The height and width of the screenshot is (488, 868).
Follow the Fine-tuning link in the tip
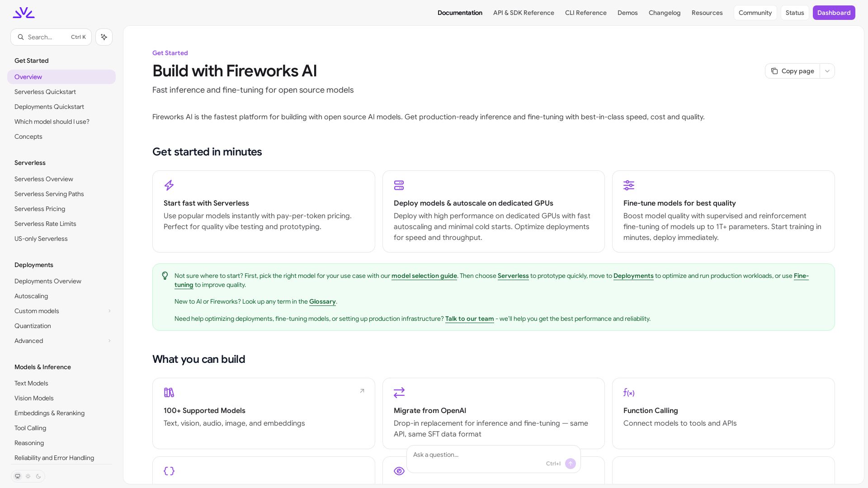801,276
